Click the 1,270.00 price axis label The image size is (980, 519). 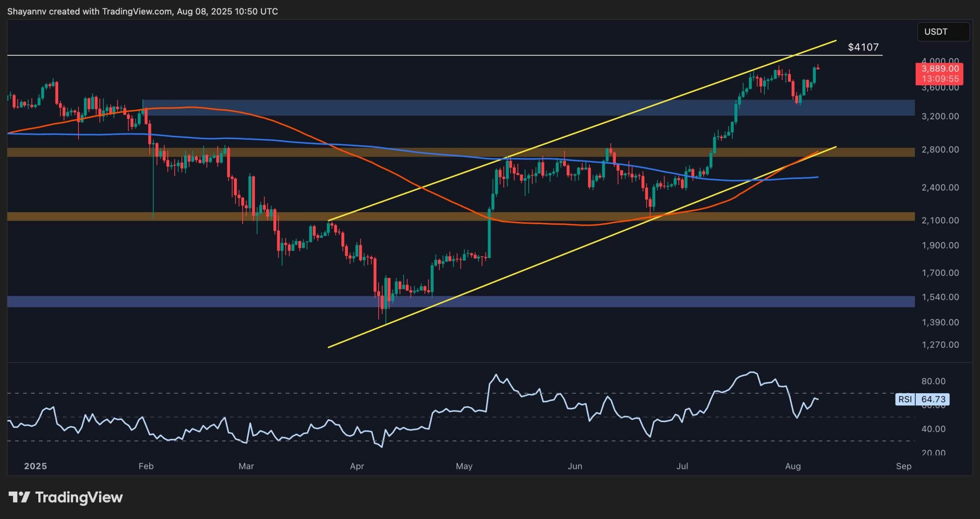pos(940,345)
